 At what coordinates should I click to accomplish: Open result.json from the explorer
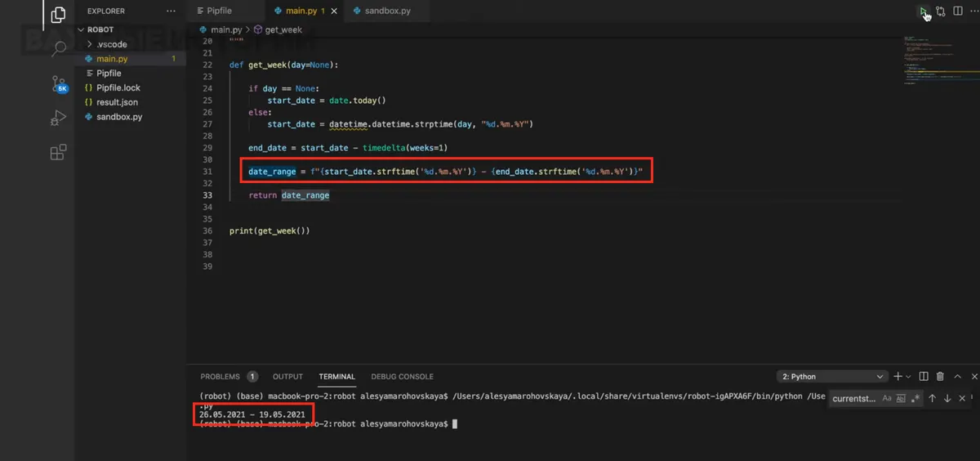point(117,102)
